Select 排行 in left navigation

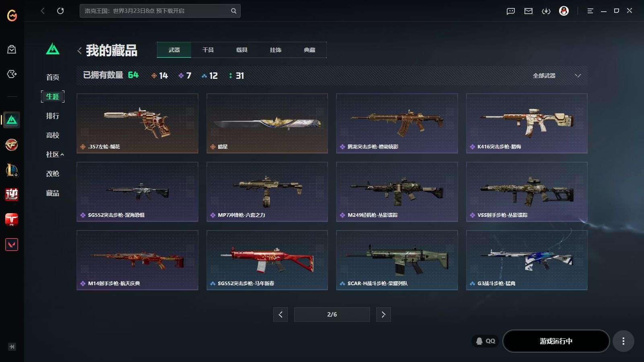pos(53,116)
